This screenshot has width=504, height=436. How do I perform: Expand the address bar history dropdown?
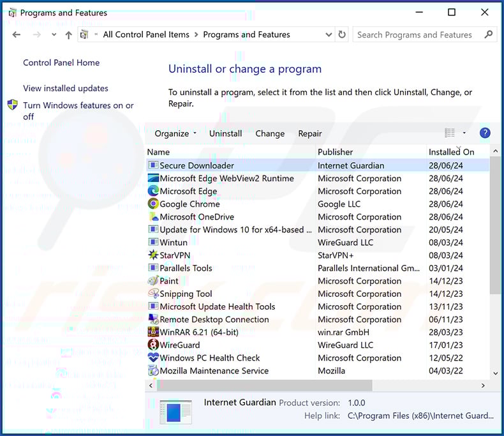[x=329, y=34]
